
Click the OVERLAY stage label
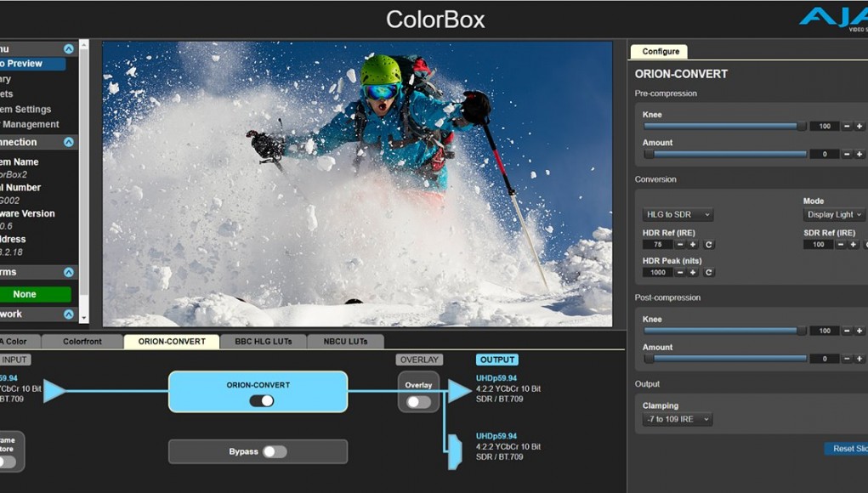point(419,360)
